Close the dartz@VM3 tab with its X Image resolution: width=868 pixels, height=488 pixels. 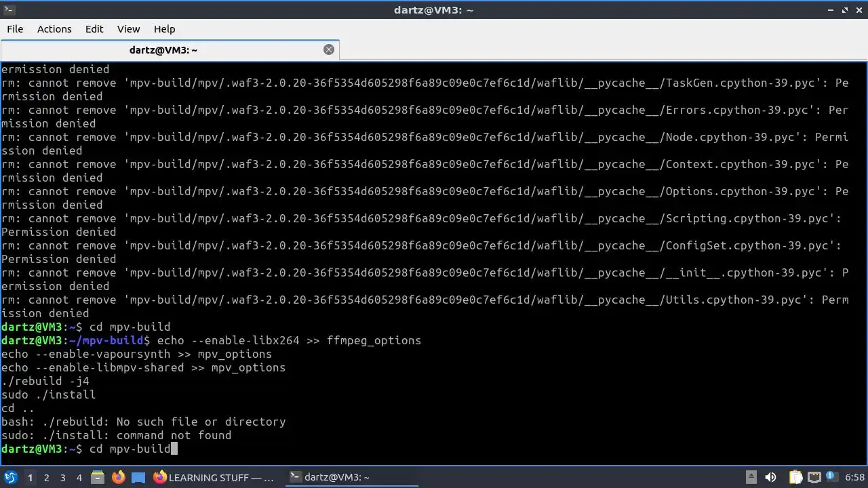pos(329,49)
